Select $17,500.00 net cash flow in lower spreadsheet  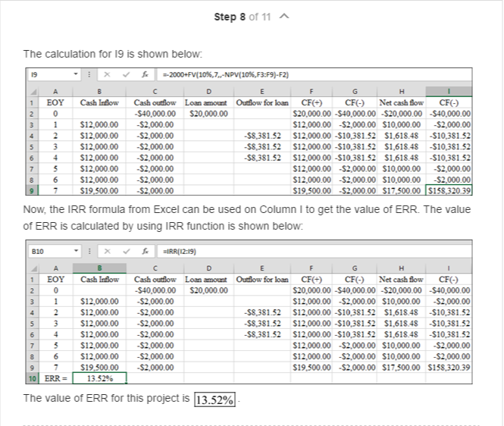(x=401, y=368)
